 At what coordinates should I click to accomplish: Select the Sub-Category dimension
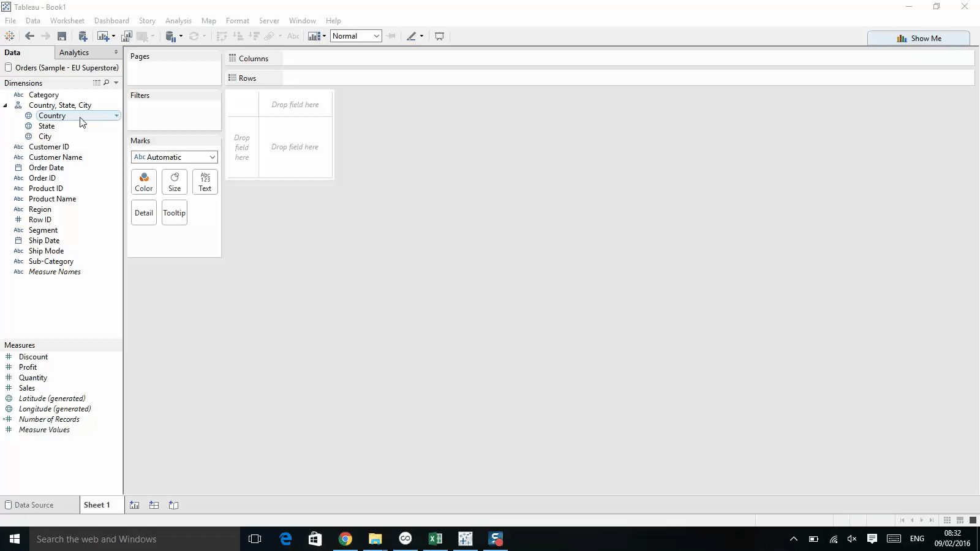51,261
